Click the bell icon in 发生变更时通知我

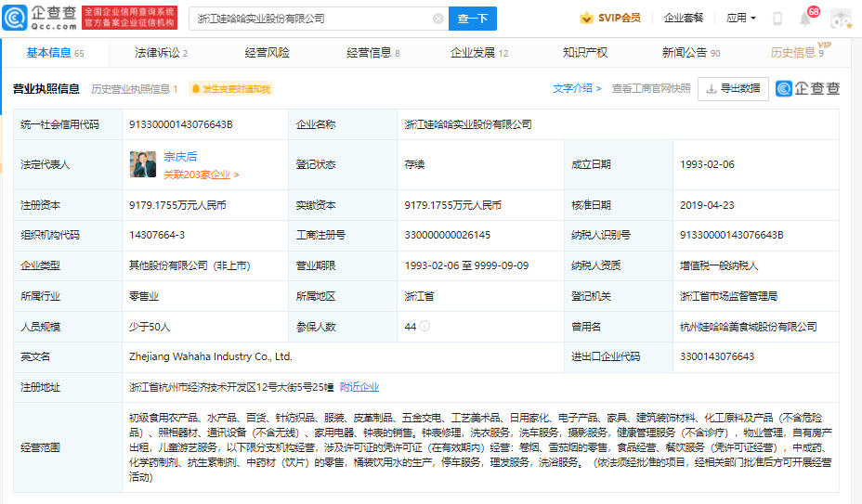[196, 89]
